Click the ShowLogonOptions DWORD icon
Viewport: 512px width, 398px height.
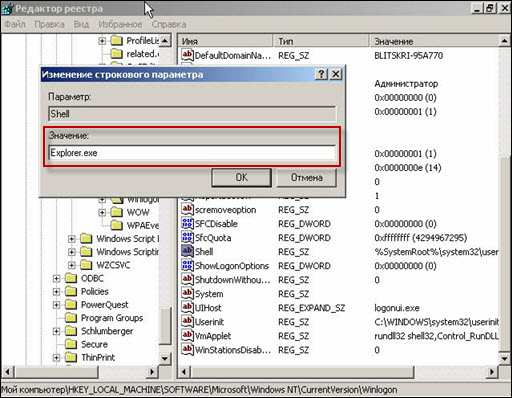[x=187, y=265]
